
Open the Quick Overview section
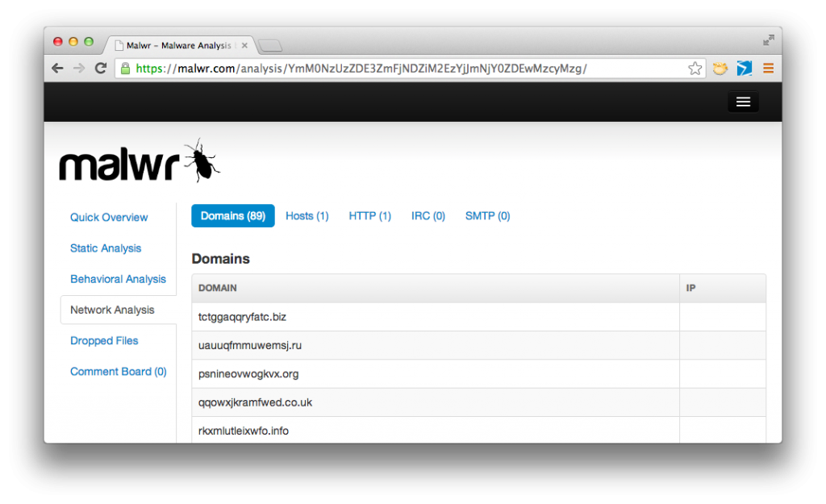(x=109, y=217)
